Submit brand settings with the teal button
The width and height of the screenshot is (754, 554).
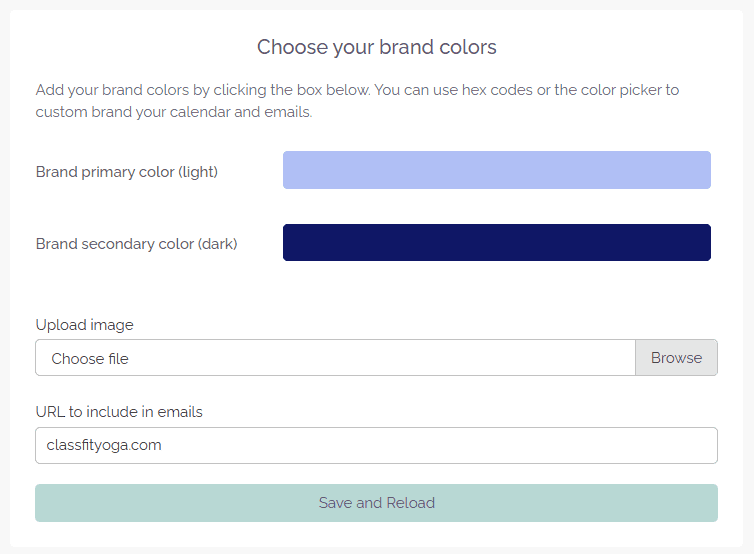[376, 503]
